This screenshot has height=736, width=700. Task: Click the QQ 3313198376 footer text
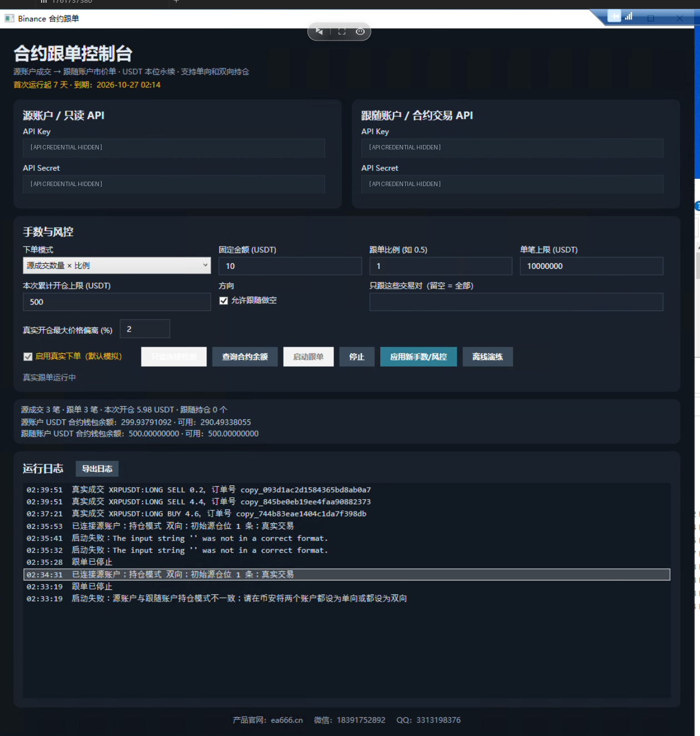coord(429,720)
